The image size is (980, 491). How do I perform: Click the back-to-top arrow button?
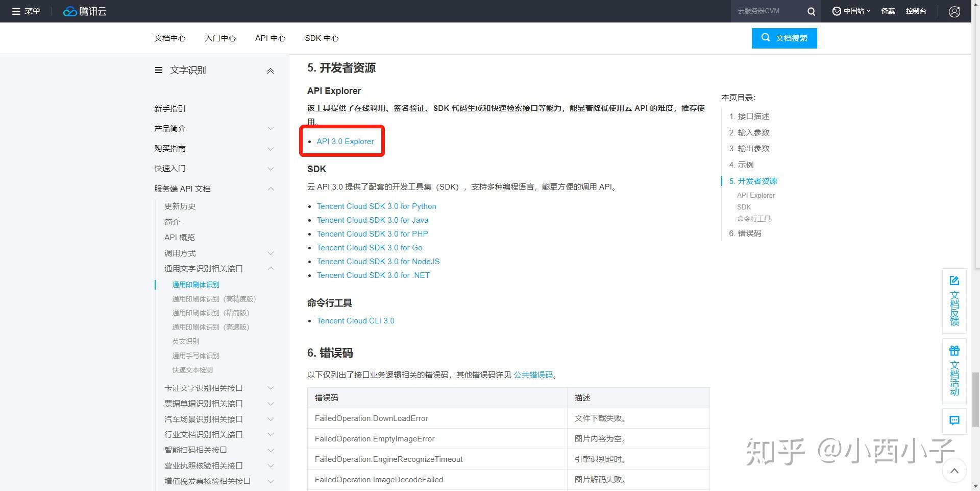tap(954, 471)
